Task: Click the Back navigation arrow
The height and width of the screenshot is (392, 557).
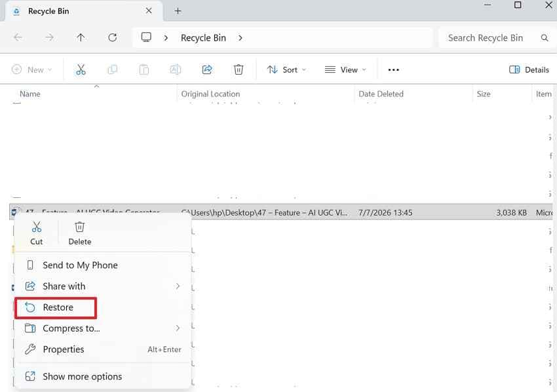Action: pyautogui.click(x=18, y=37)
